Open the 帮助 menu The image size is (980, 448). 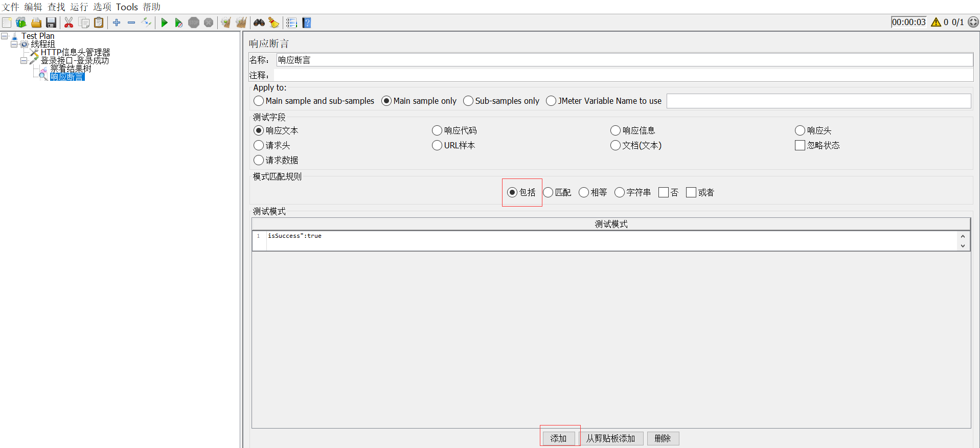click(x=152, y=7)
